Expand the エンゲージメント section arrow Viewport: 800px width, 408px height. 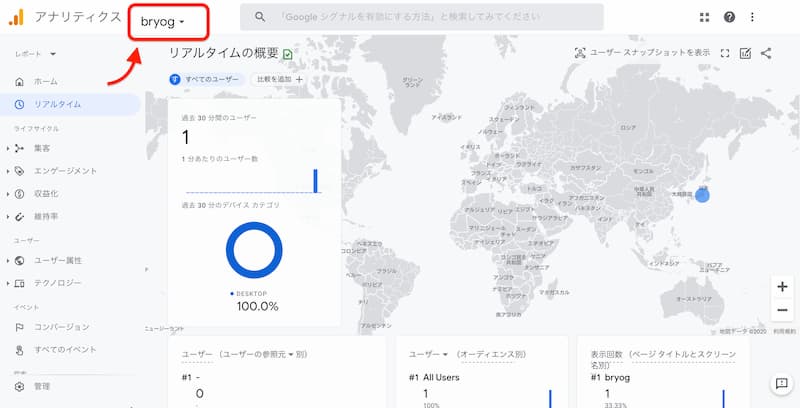pos(8,171)
